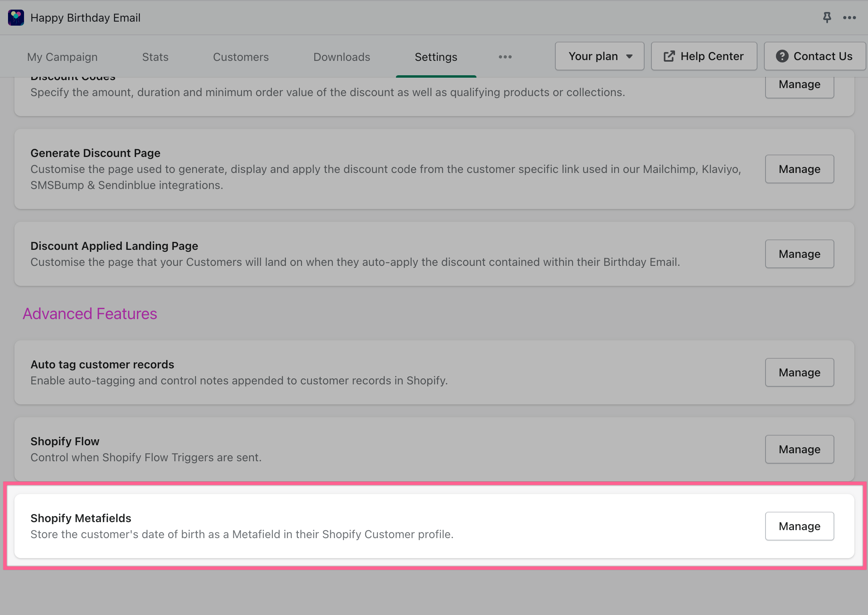Click the Shopify Metafields card title
This screenshot has height=615, width=868.
[x=81, y=518]
